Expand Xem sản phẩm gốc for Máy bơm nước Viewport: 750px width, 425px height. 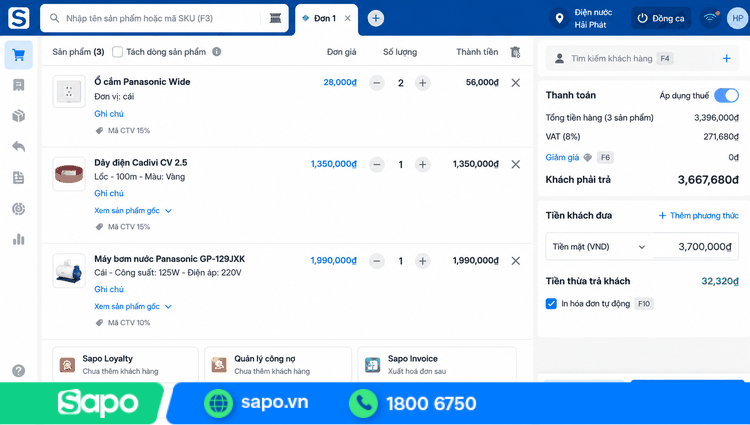click(133, 306)
